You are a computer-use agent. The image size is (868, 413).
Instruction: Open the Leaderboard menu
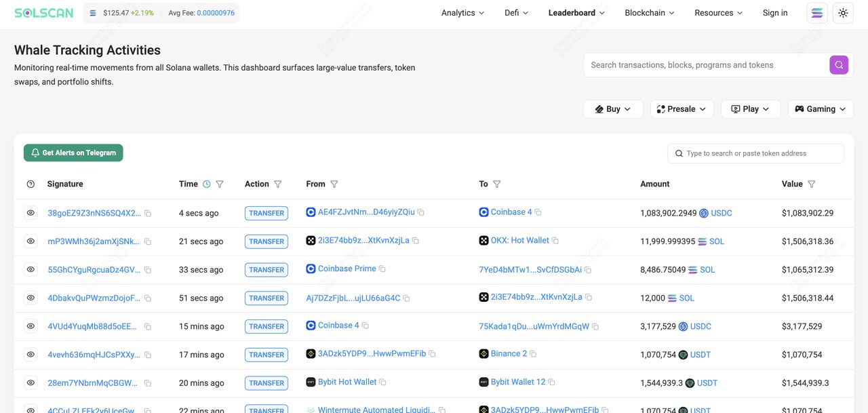(x=576, y=13)
